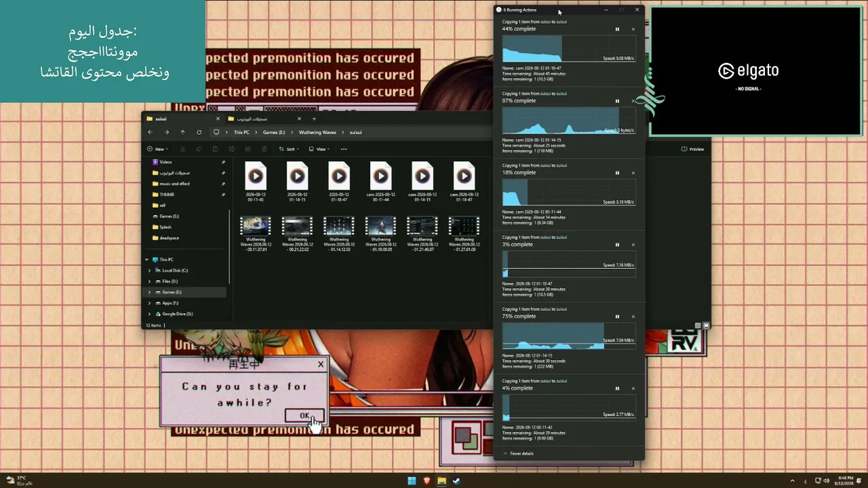Open the Splash sidebar folder
The image size is (868, 488).
(x=165, y=227)
